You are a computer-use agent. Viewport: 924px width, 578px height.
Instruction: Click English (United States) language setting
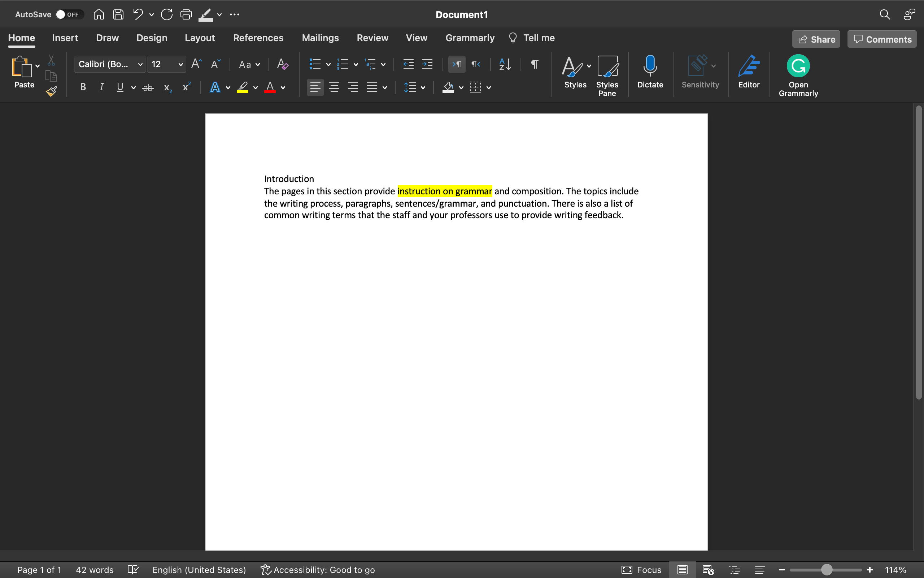(199, 570)
